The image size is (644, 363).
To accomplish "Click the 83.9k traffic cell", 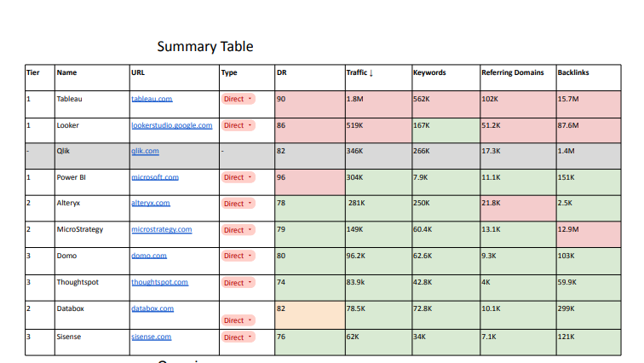I will [x=378, y=288].
